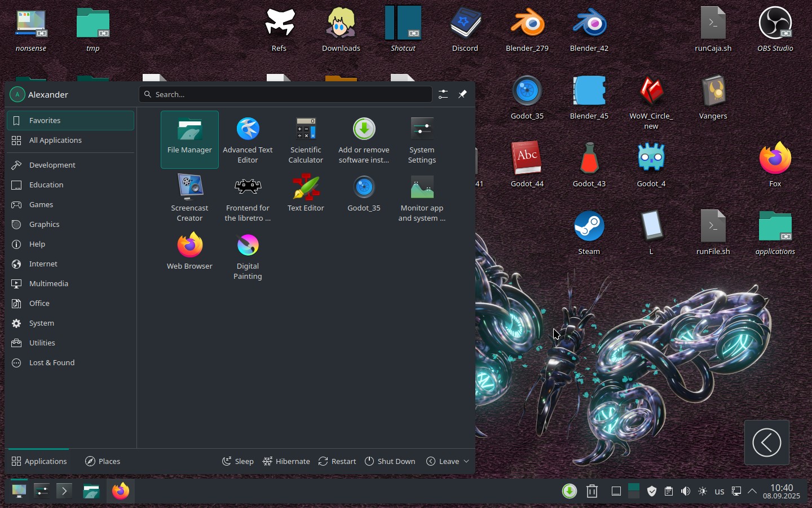Open the volume control in the tray
Screen dimensions: 812x508
click(686, 491)
